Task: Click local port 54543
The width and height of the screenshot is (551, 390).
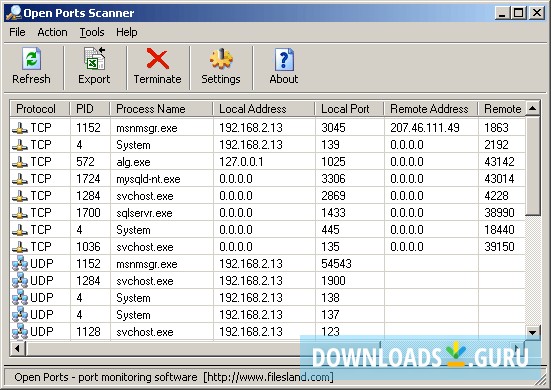Action: [x=336, y=264]
